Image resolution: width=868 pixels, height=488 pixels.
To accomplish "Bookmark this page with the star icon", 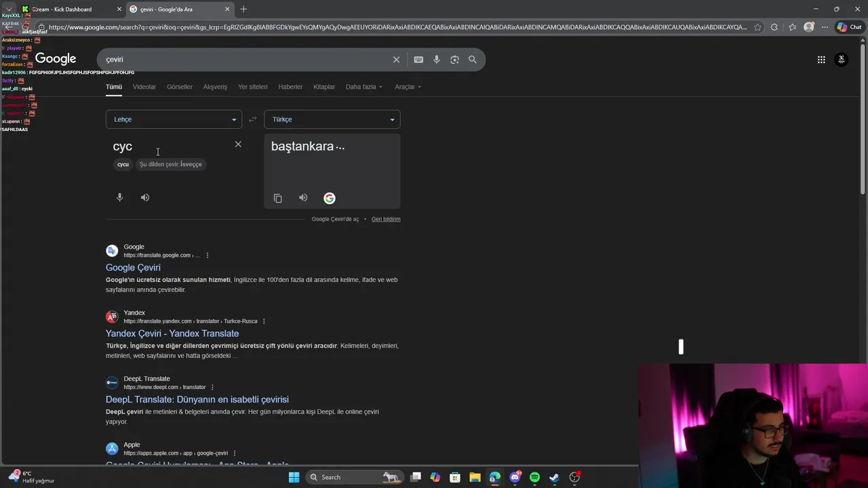I will [x=757, y=27].
